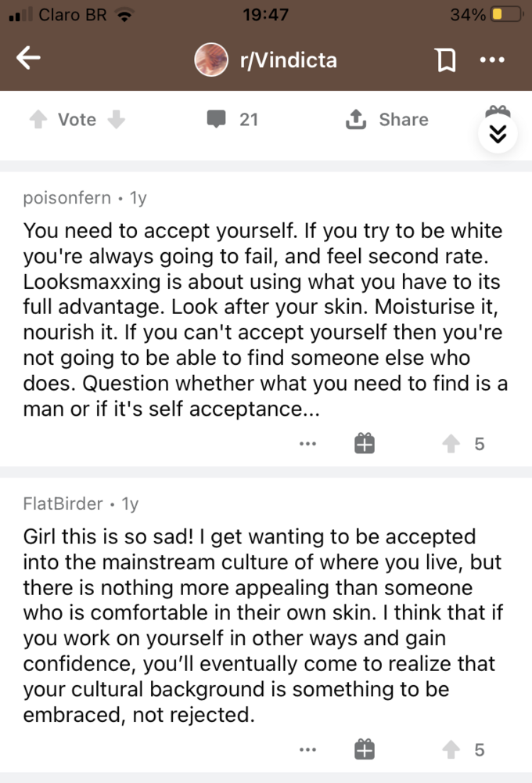Open the 21 comments icon
Viewport: 532px width, 783px height.
(217, 119)
